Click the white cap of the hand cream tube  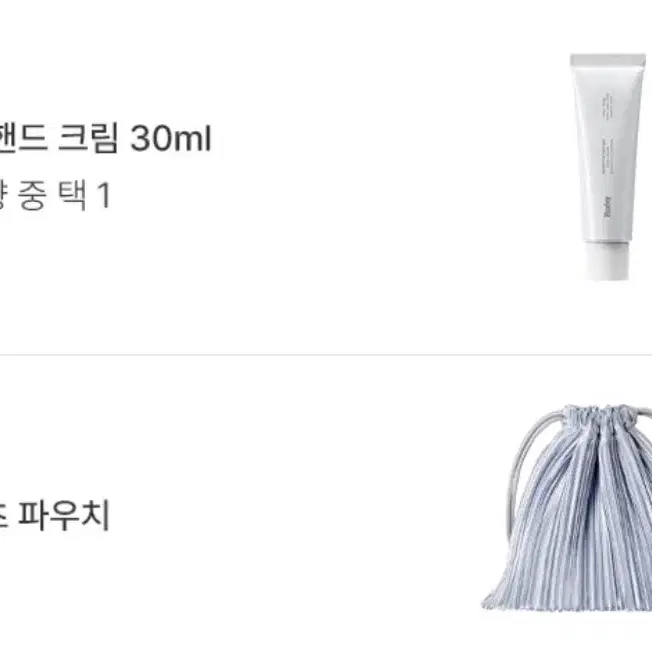pos(608,261)
